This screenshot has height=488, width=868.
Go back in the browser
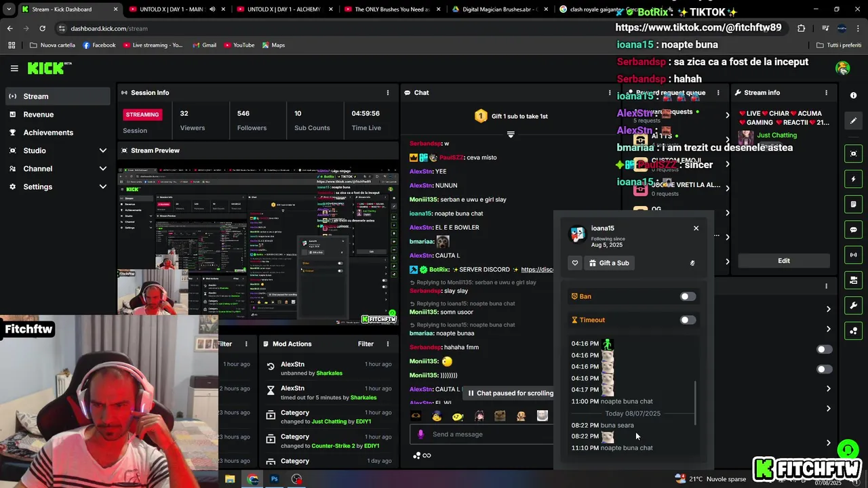pos(9,28)
